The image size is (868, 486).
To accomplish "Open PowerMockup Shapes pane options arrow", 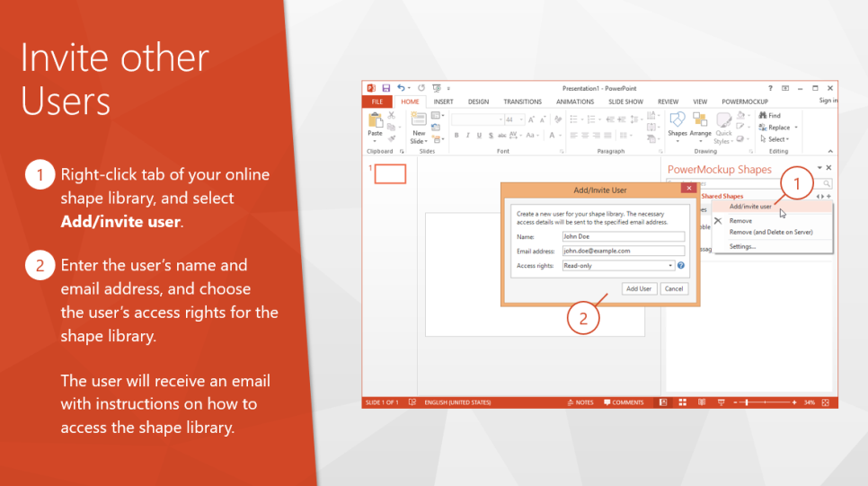I will [x=819, y=168].
